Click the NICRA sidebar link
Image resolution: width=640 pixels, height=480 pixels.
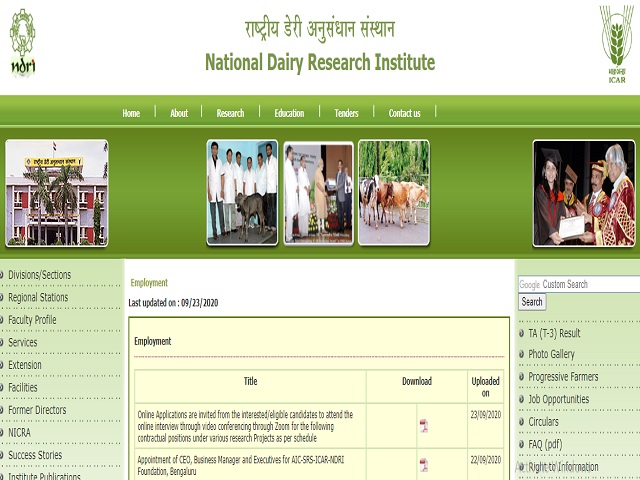pos(19,432)
